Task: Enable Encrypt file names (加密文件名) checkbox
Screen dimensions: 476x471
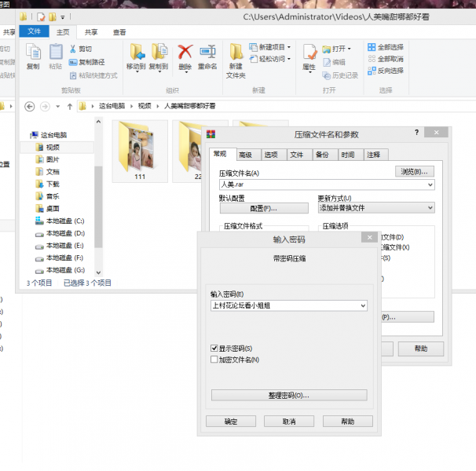Action: pyautogui.click(x=214, y=360)
